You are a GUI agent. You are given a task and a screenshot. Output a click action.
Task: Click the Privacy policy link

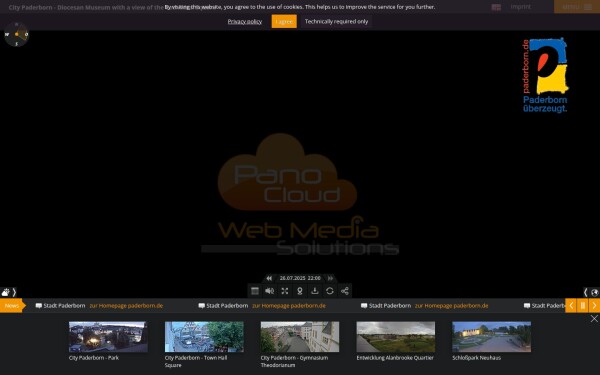[245, 21]
